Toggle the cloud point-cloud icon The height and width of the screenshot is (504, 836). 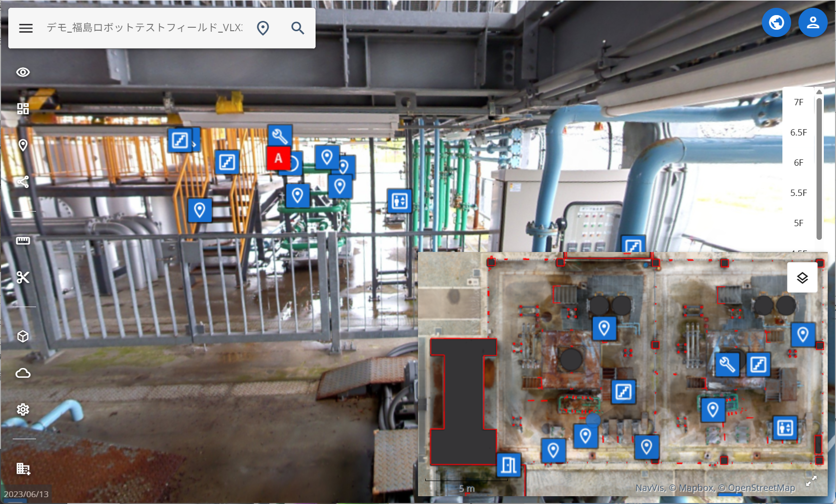coord(23,373)
